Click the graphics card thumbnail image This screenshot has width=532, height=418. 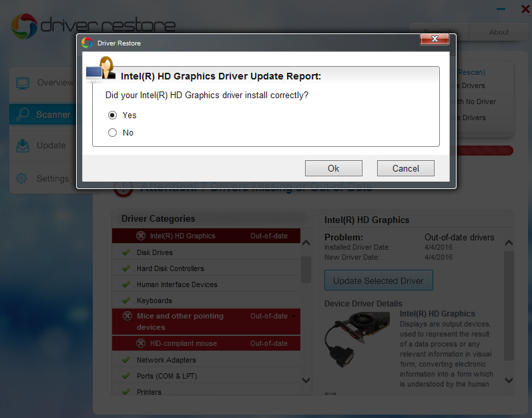click(x=357, y=339)
